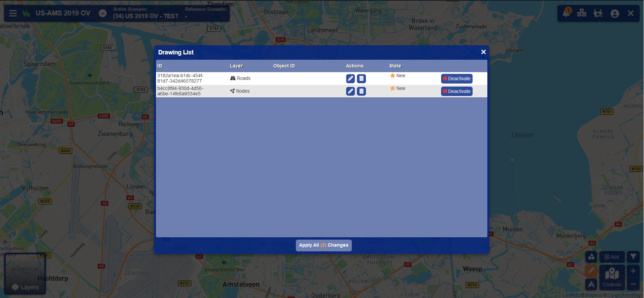
Task: Click the people collaboration icon
Action: [598, 13]
